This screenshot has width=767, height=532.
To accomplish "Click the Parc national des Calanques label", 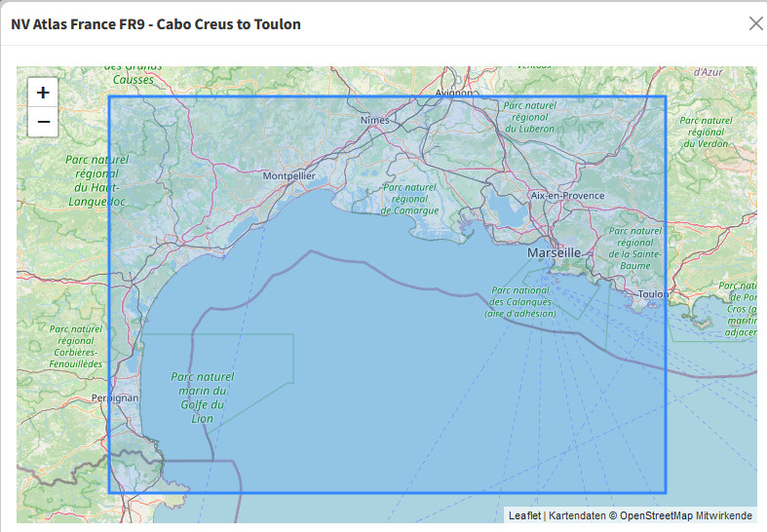I will [523, 301].
